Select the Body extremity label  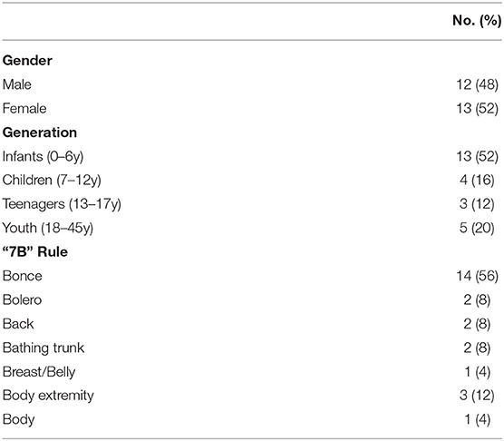pos(48,396)
